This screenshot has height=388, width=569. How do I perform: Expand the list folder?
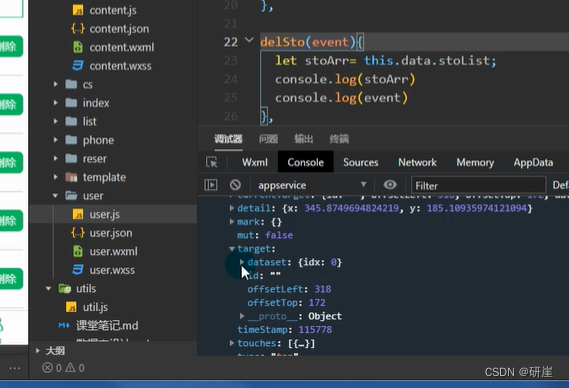pos(56,121)
